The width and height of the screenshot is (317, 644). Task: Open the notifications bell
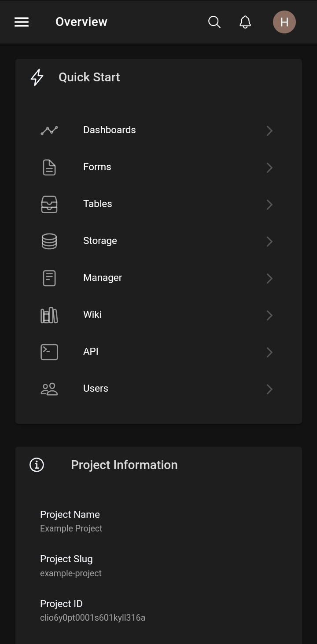(245, 22)
